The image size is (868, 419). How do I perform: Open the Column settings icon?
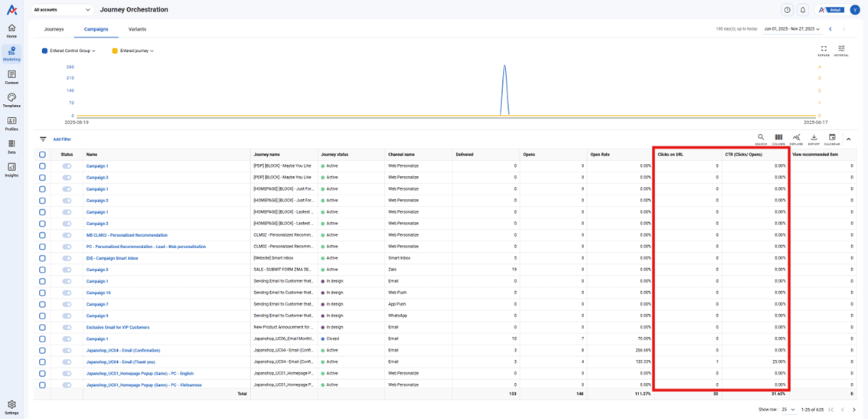(x=778, y=139)
